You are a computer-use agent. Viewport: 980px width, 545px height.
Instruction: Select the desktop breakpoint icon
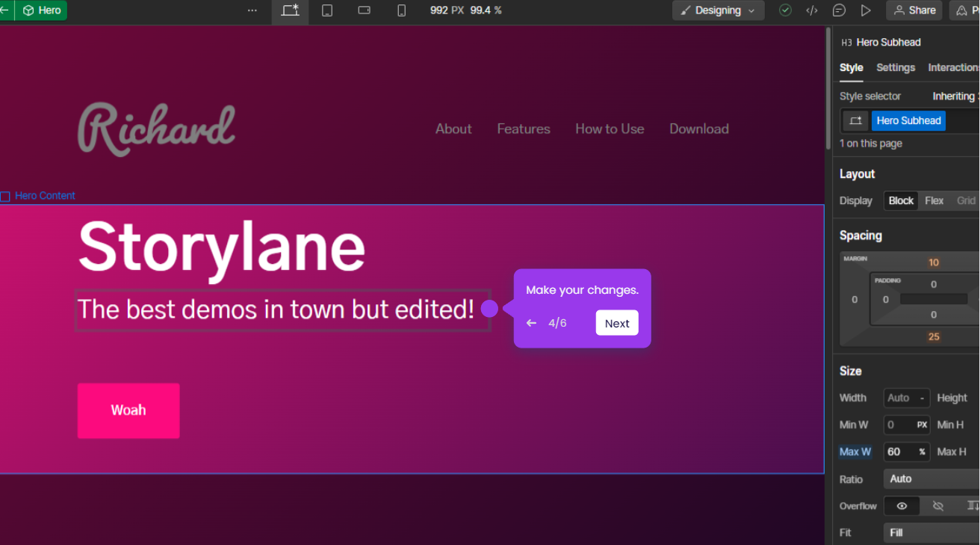coord(290,10)
